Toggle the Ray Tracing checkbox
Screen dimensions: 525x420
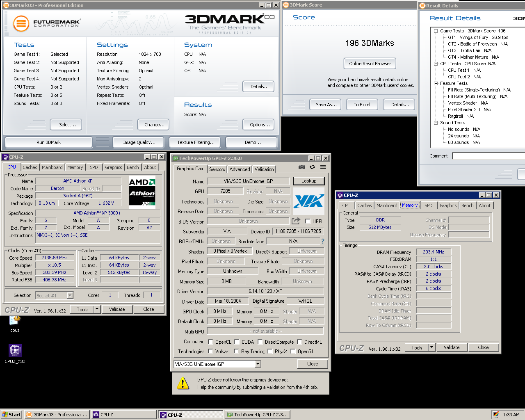[x=237, y=351]
